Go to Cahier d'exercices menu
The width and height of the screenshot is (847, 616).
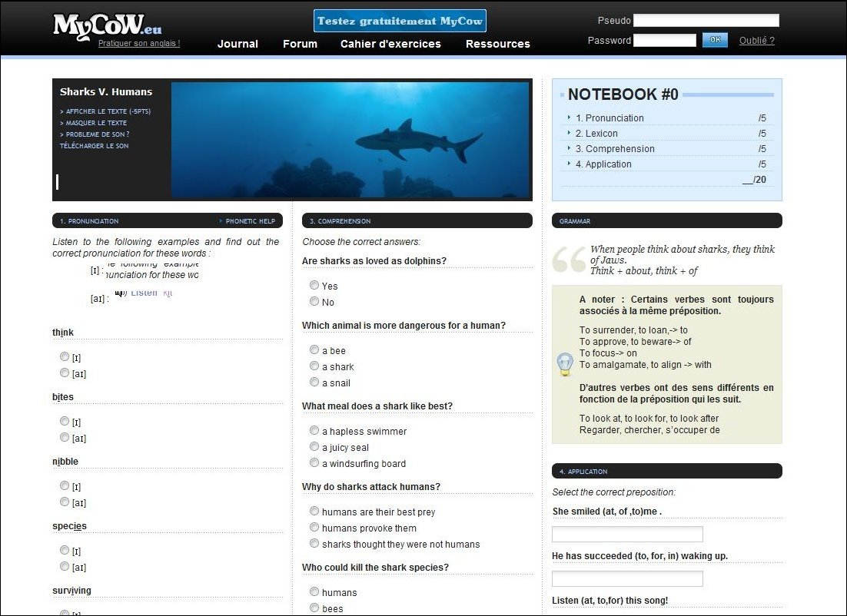click(390, 44)
